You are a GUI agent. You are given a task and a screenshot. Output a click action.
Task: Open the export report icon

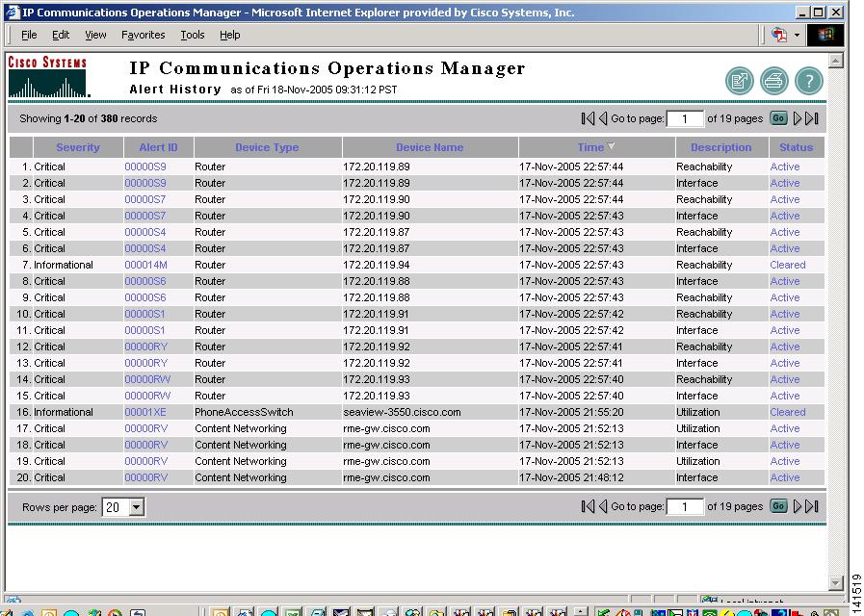pos(739,81)
